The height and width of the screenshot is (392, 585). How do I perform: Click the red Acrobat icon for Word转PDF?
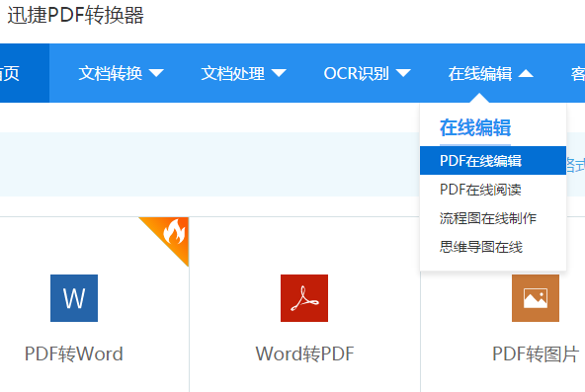point(304,298)
